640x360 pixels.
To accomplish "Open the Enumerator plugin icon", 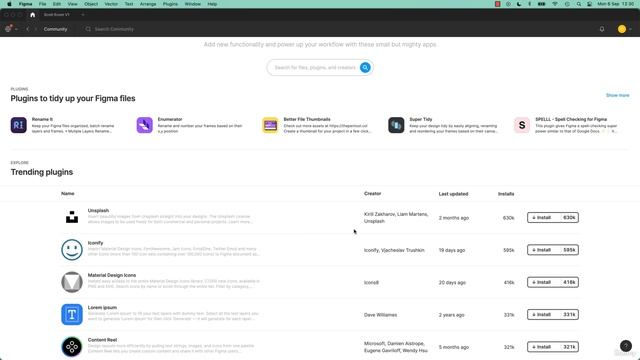I will click(x=144, y=125).
